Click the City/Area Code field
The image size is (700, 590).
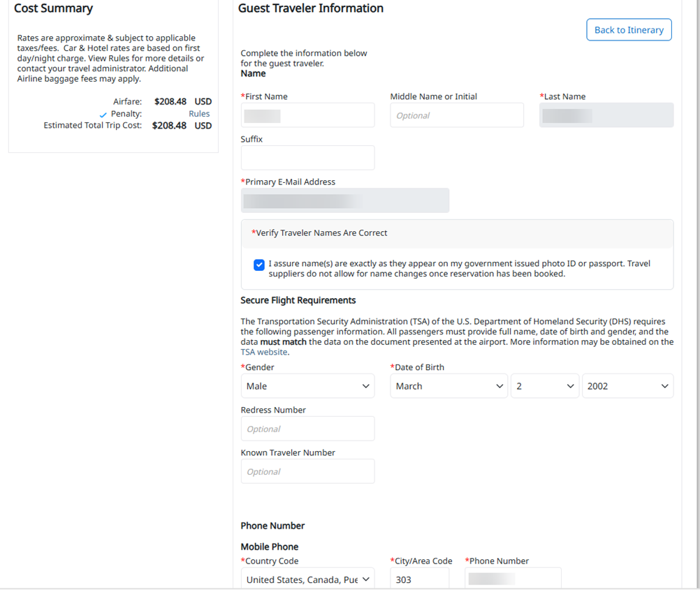(419, 580)
